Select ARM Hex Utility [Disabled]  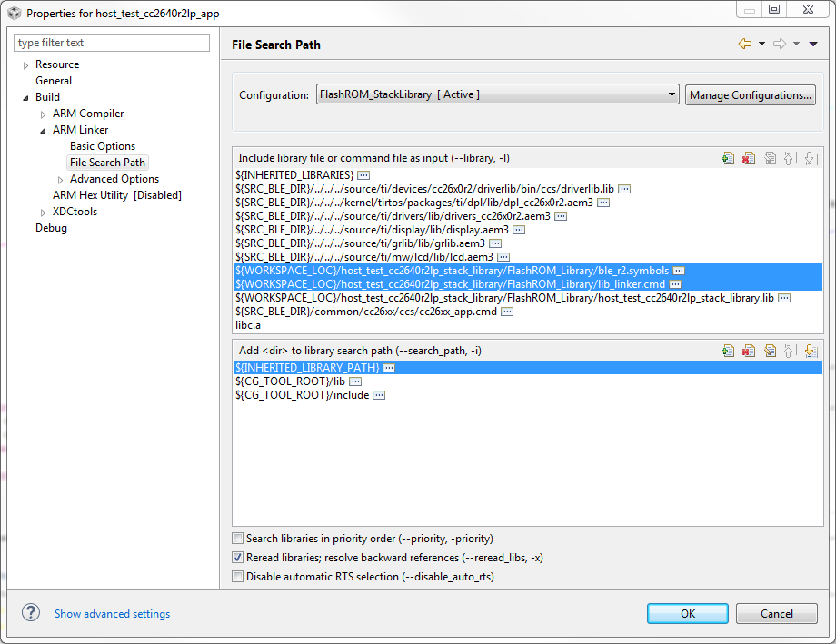point(116,195)
